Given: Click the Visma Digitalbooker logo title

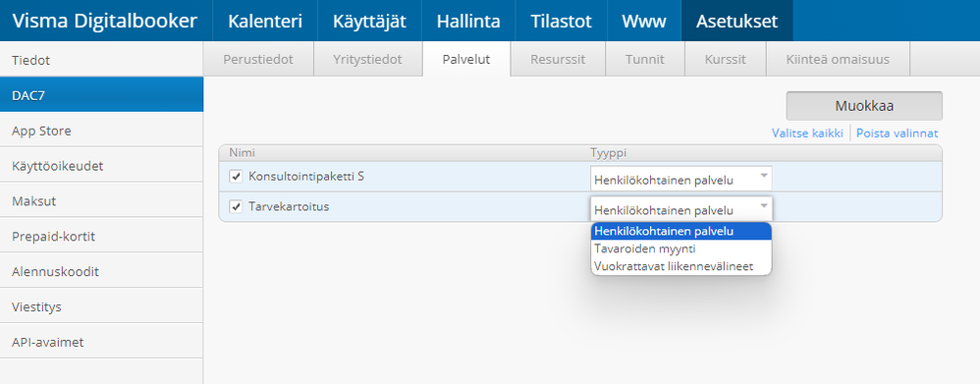Looking at the screenshot, I should tap(105, 21).
